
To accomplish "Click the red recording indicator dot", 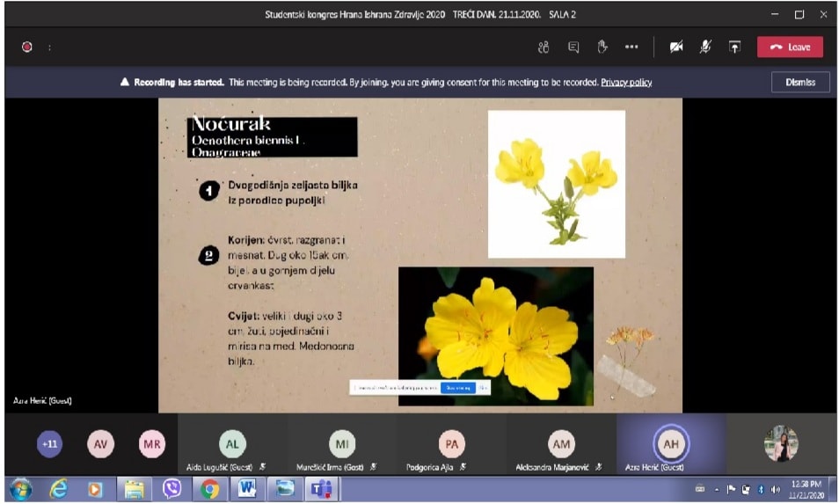I will tap(26, 47).
